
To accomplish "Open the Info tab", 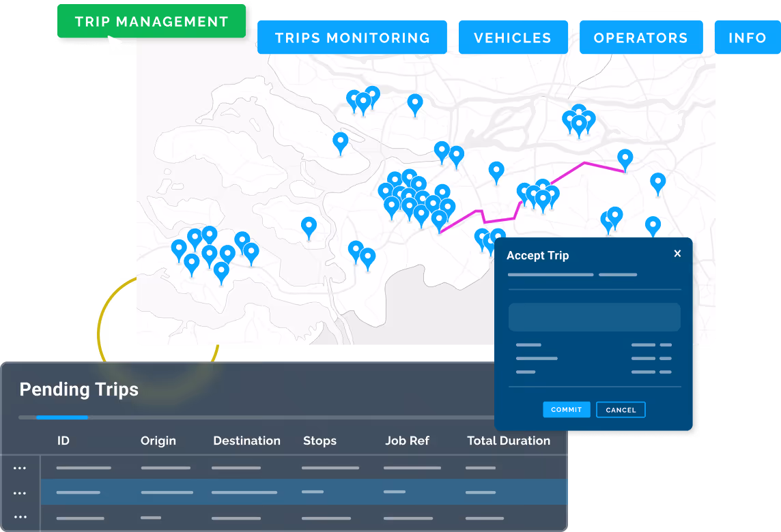I will coord(747,38).
